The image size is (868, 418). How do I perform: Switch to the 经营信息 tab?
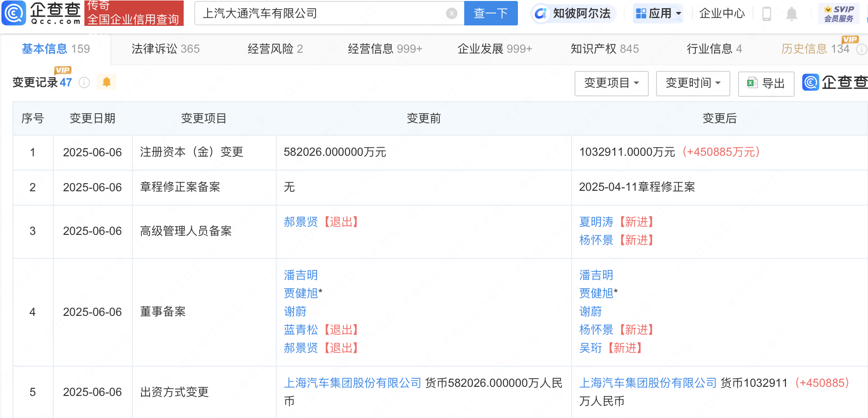[x=385, y=49]
